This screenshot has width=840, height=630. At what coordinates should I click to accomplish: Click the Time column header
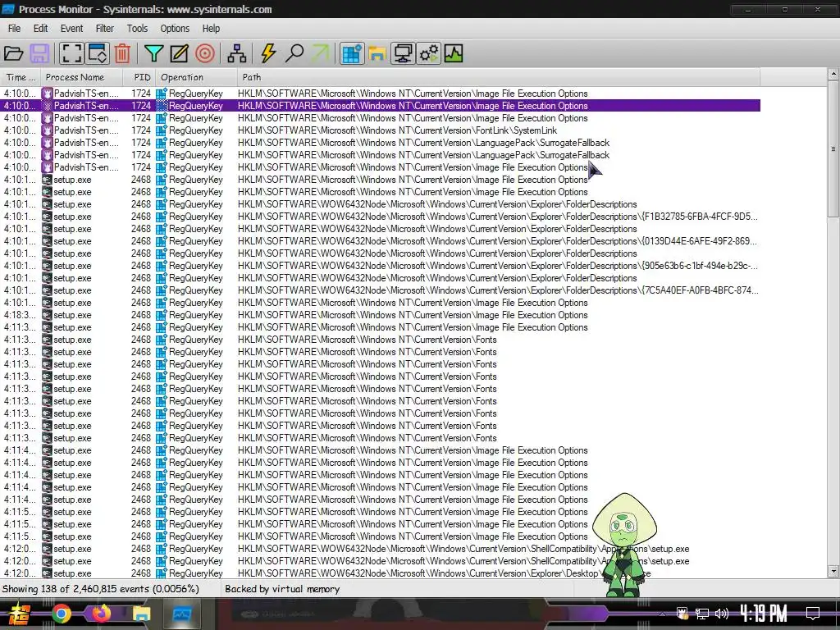coord(21,77)
